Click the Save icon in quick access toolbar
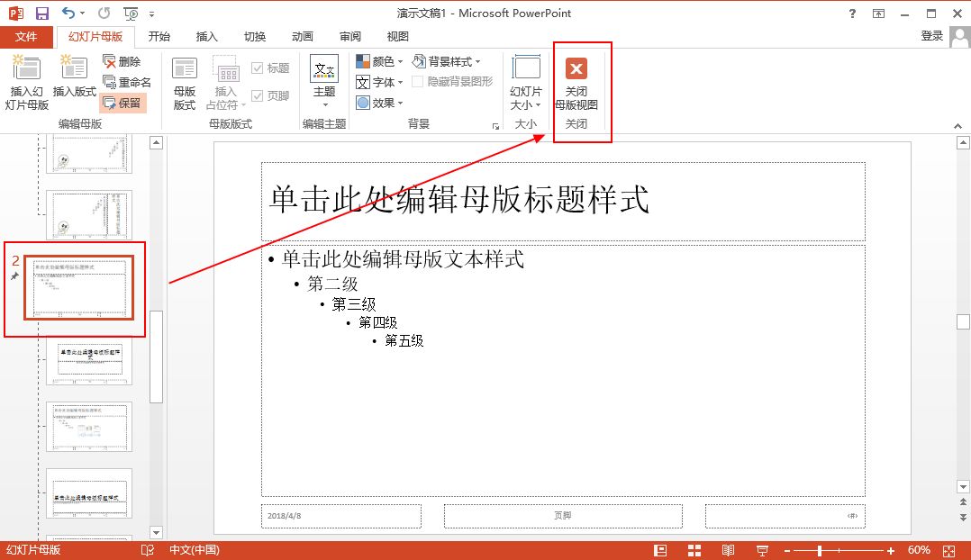The image size is (971, 560). (x=42, y=14)
